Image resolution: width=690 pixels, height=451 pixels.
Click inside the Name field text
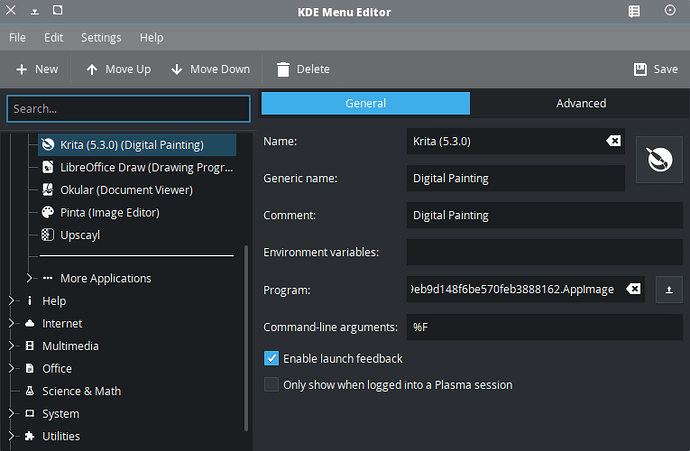pyautogui.click(x=441, y=141)
